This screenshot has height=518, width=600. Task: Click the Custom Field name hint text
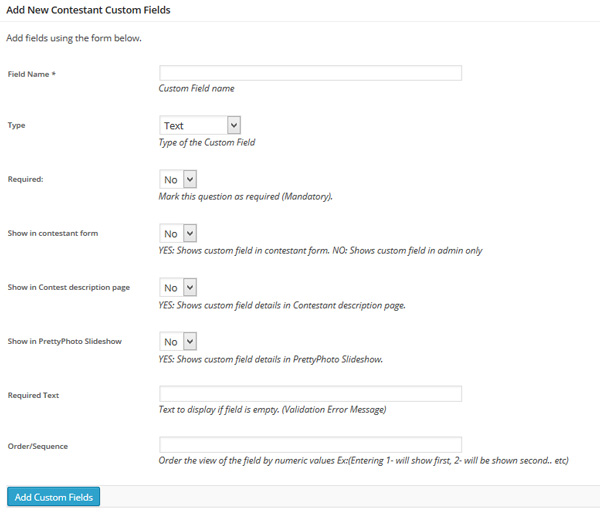[197, 89]
